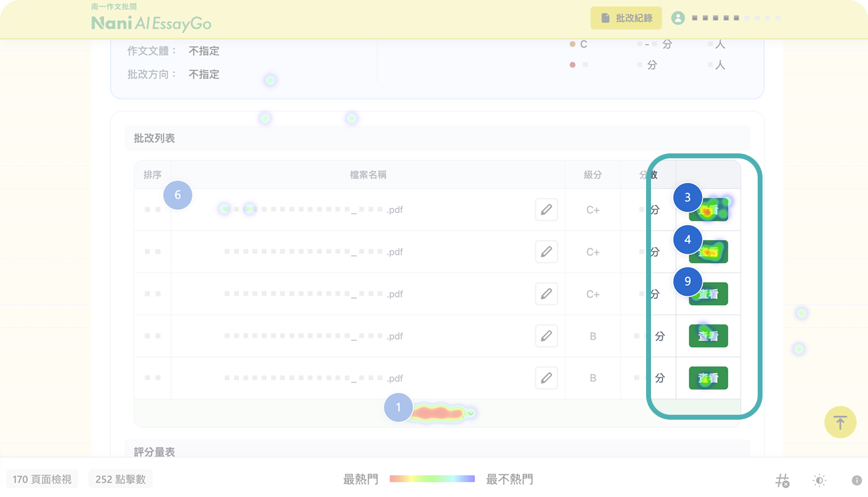Expand the table with the footer chevron

tap(471, 414)
